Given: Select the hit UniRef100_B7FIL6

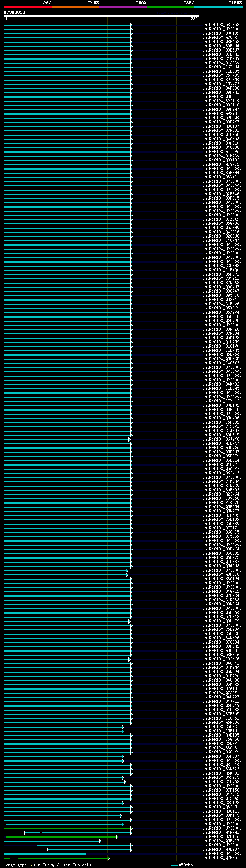Looking at the screenshot, I should click(221, 837).
